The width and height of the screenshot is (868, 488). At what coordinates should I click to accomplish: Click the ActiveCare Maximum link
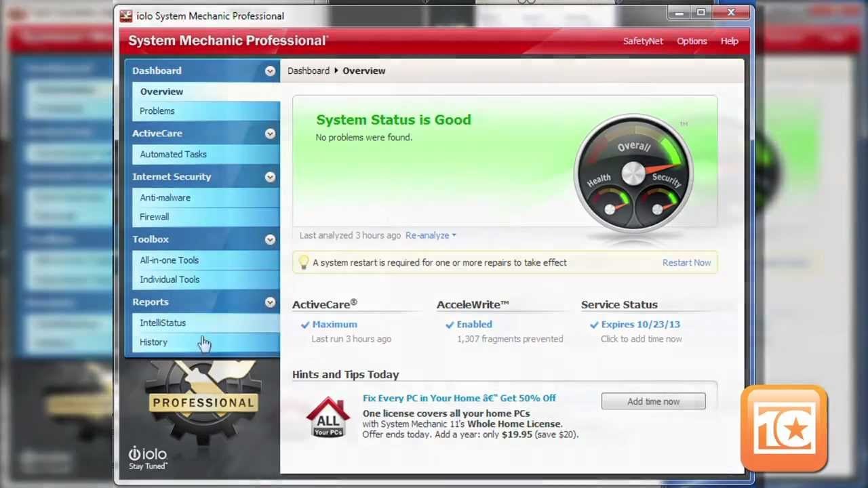coord(334,325)
